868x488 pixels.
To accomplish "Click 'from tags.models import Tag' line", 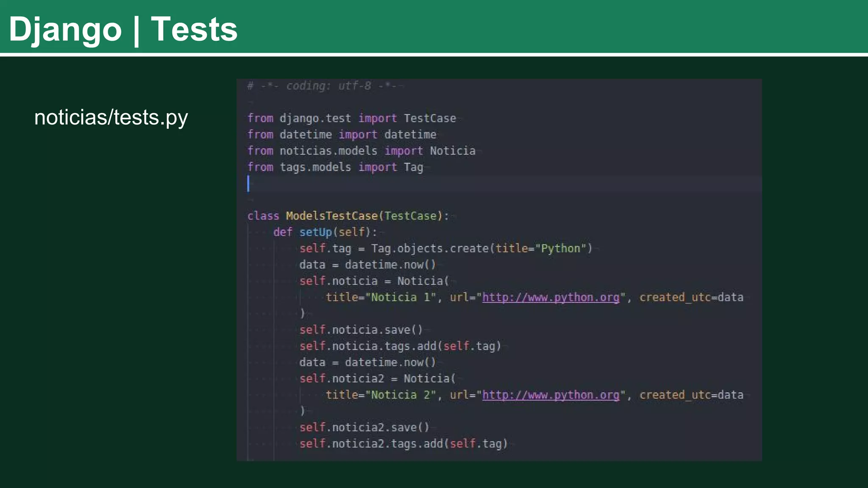I will [x=335, y=167].
